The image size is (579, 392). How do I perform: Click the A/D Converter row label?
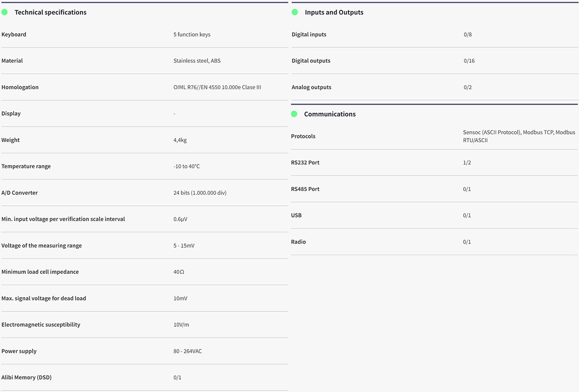(20, 192)
